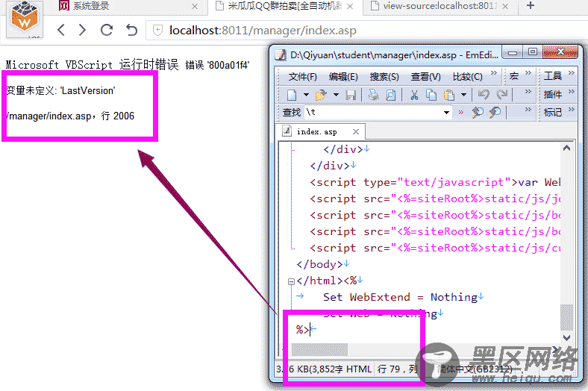Click the browser back arrow button
The height and width of the screenshot is (391, 588).
click(x=61, y=30)
